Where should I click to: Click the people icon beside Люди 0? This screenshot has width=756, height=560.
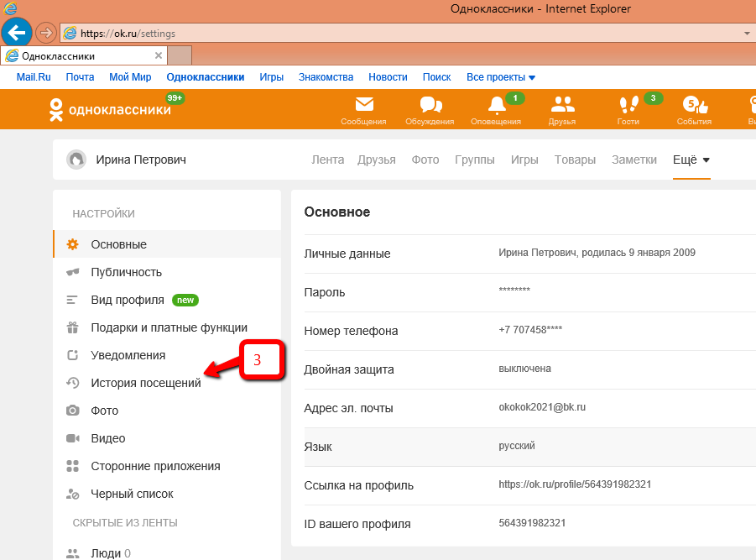[x=73, y=554]
